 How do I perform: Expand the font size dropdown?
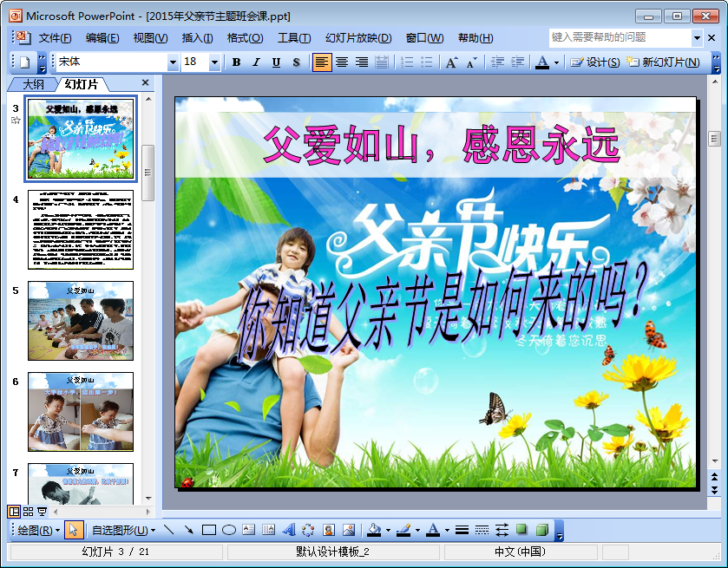click(214, 62)
